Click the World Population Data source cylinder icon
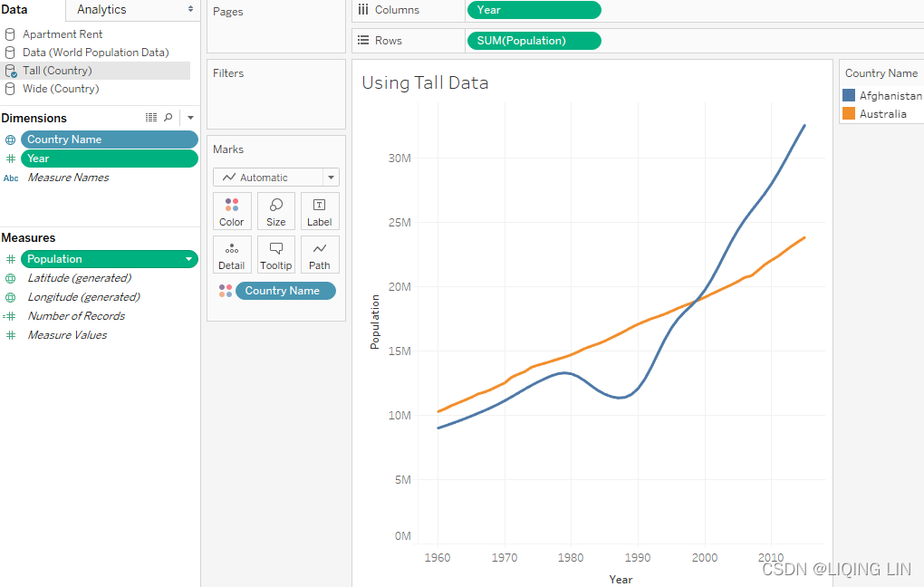 click(10, 53)
